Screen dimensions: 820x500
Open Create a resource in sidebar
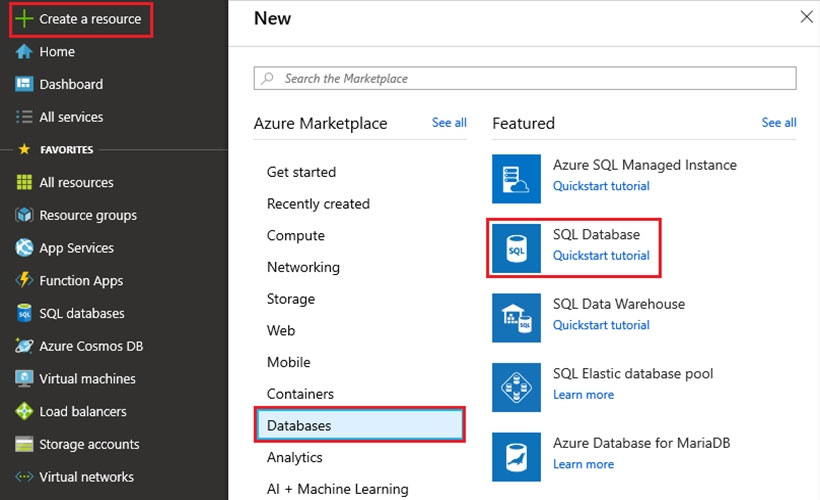pyautogui.click(x=90, y=19)
